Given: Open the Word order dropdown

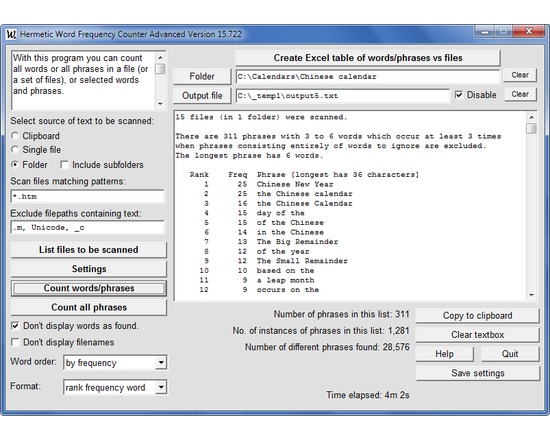Looking at the screenshot, I should coord(161,362).
